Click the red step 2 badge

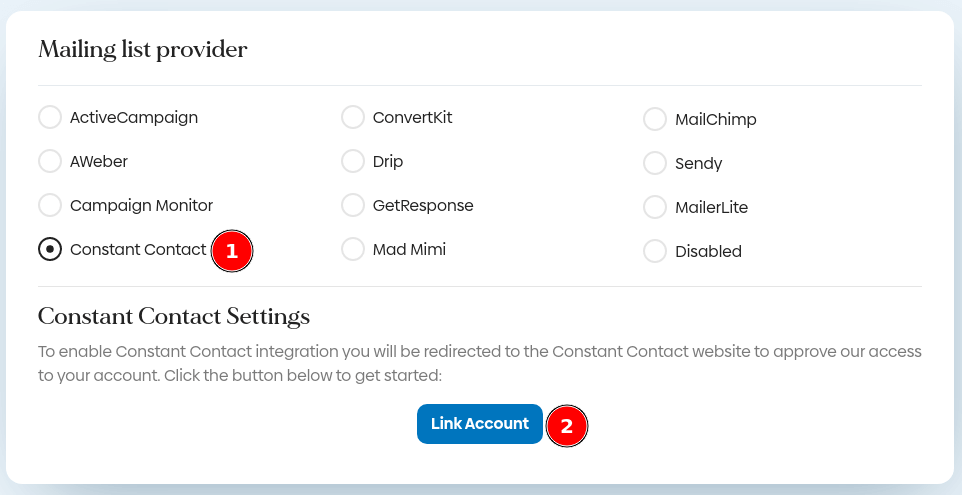[x=567, y=426]
